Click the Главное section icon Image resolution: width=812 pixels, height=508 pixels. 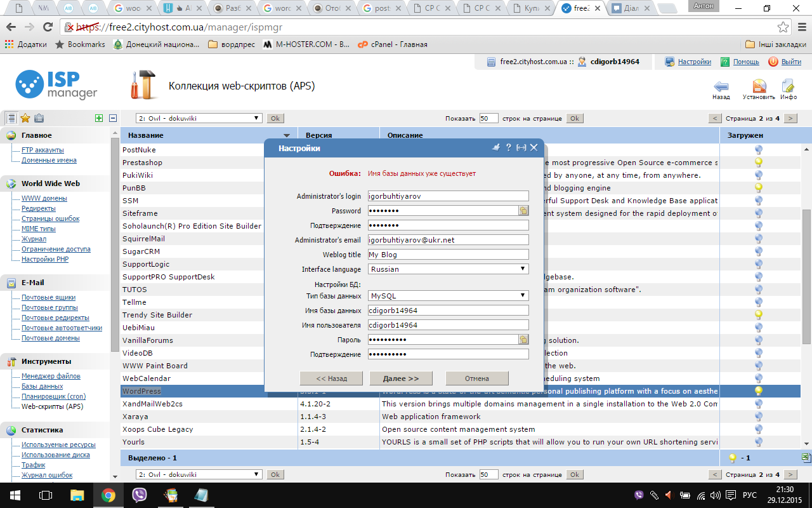pos(11,135)
